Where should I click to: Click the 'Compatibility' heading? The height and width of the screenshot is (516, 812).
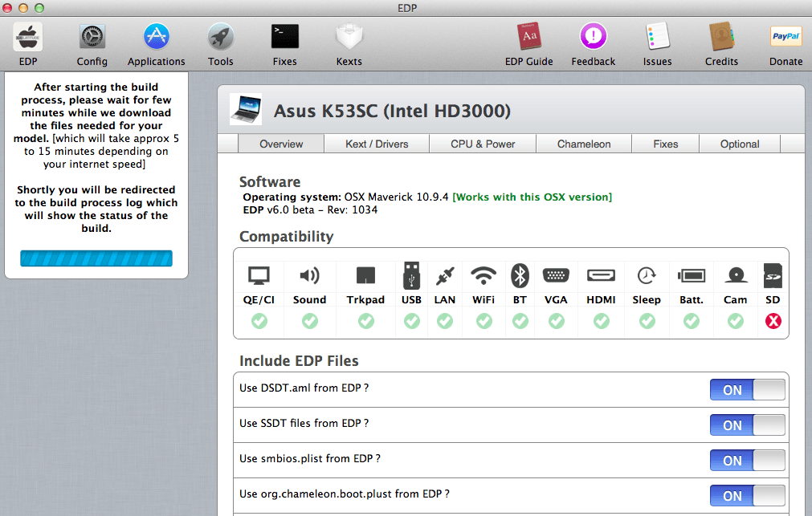(287, 237)
